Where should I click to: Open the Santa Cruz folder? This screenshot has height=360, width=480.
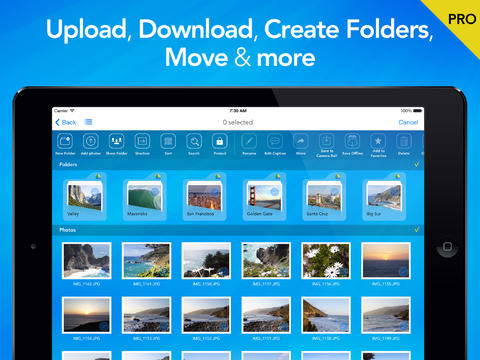coord(324,197)
